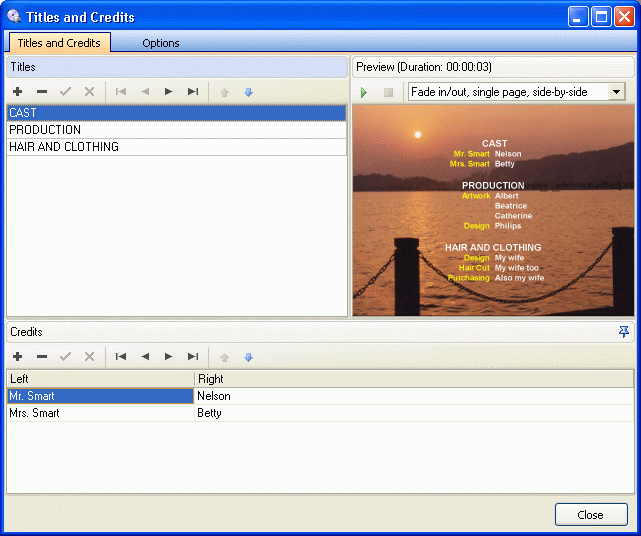This screenshot has height=536, width=641.
Task: Jump to the last title record
Action: 193,92
